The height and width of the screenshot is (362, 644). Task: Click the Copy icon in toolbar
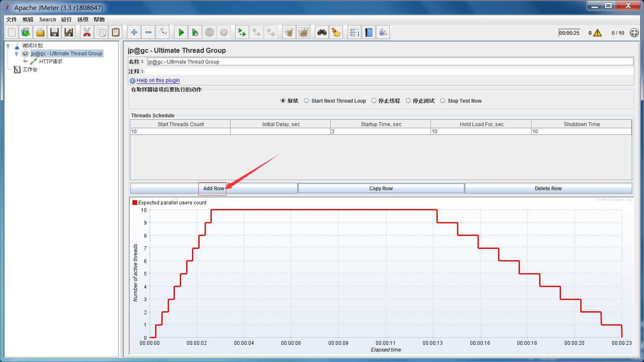pos(101,32)
